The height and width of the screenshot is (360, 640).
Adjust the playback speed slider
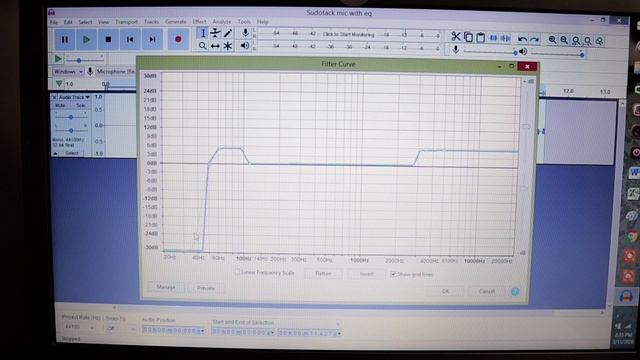click(x=85, y=60)
